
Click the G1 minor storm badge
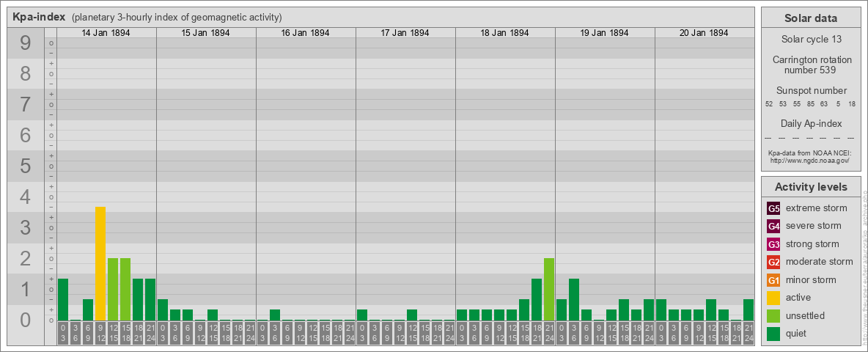click(773, 279)
